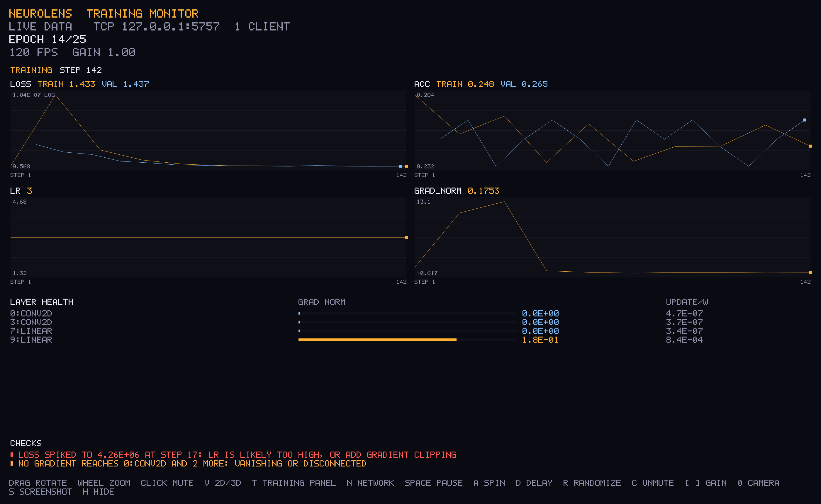Click the R RANDOMIZE hint

[592, 483]
